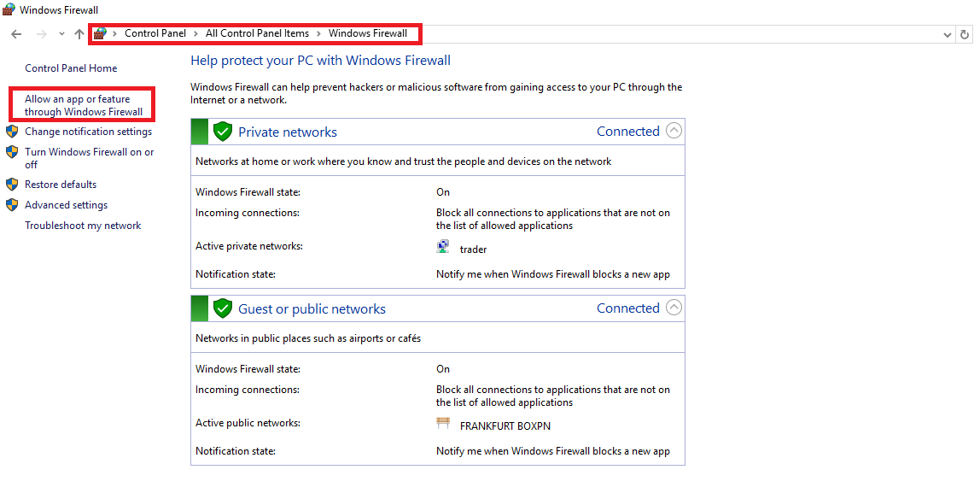The width and height of the screenshot is (980, 499).
Task: Click shield icon beside Restore defaults
Action: (x=12, y=185)
